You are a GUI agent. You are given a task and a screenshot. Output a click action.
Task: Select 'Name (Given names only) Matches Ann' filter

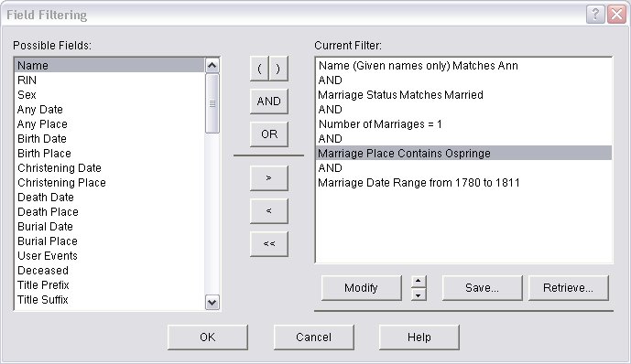[463, 66]
